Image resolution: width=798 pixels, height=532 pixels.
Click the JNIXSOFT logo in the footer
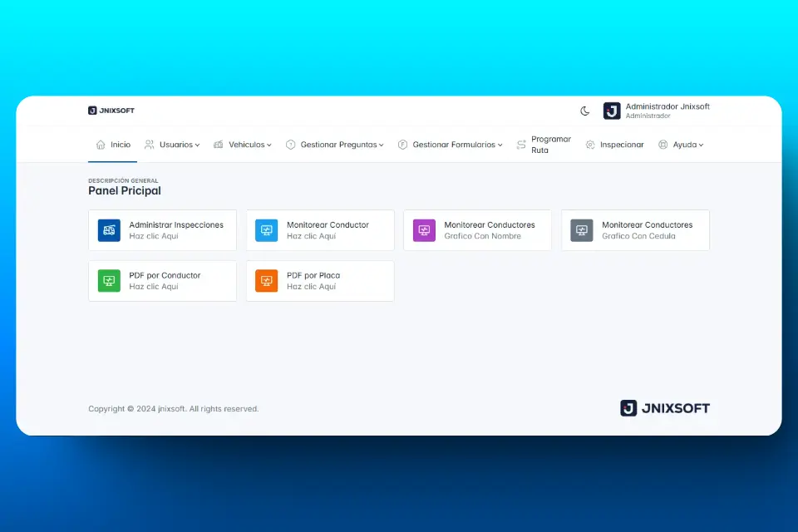click(x=665, y=408)
